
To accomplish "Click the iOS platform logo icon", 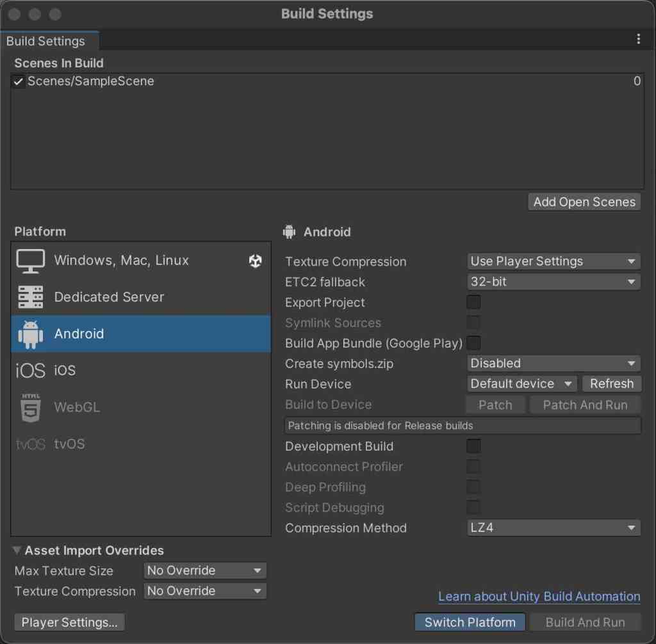I will 30,371.
